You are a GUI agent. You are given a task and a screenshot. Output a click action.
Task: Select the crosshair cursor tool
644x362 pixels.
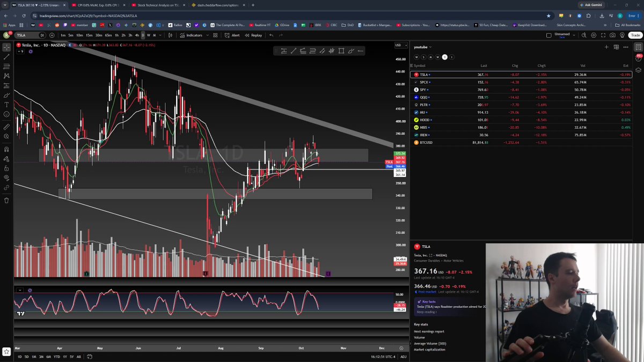pyautogui.click(x=6, y=47)
